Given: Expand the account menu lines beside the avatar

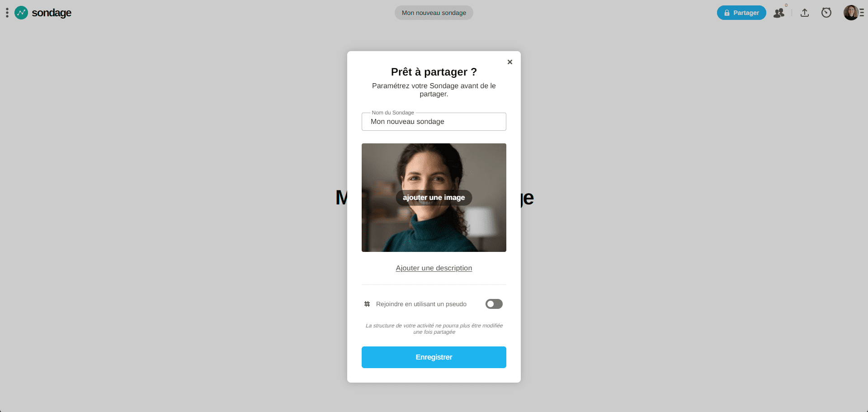Looking at the screenshot, I should [x=862, y=13].
